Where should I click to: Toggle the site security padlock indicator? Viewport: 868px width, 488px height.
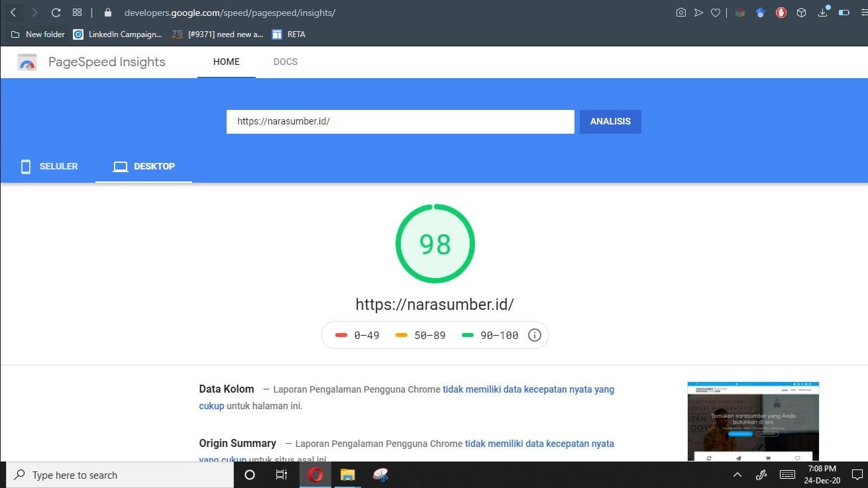107,12
